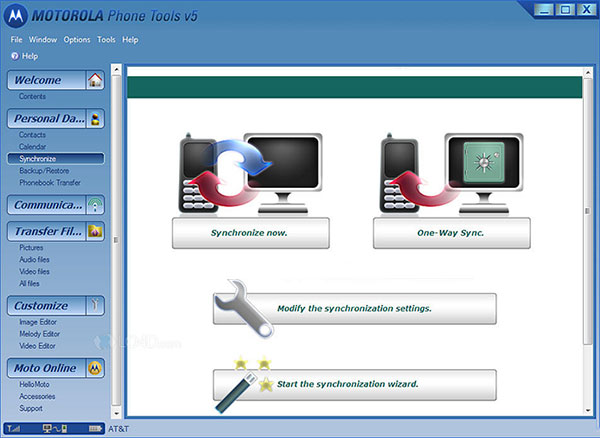Open the File menu
This screenshot has width=600, height=438.
click(x=16, y=40)
